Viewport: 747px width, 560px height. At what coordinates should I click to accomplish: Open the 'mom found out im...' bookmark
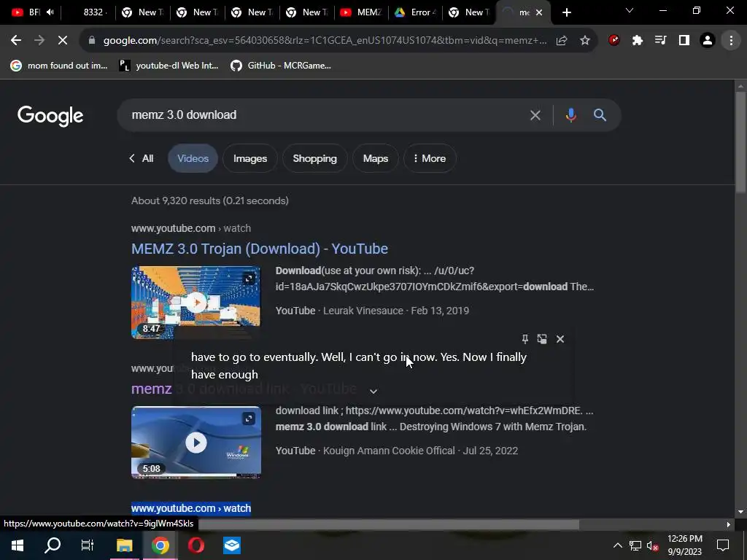(x=59, y=66)
